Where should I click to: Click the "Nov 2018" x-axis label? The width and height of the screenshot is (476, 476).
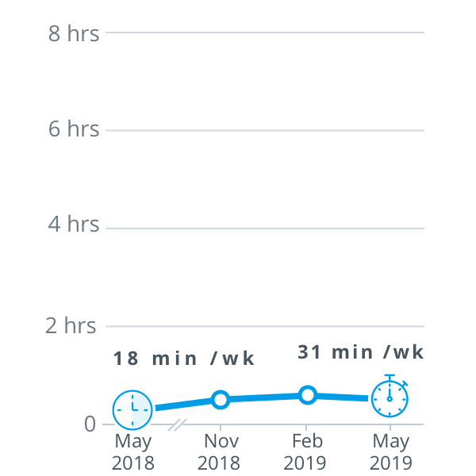219,451
